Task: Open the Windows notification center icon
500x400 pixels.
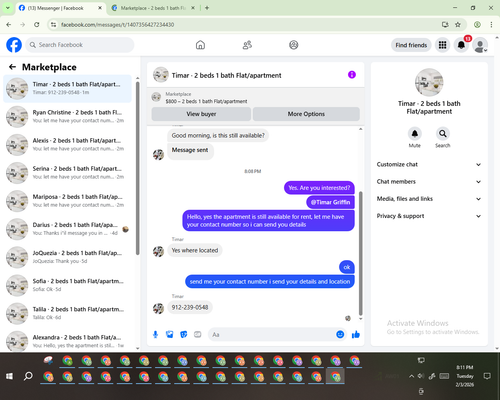Action: (487, 376)
